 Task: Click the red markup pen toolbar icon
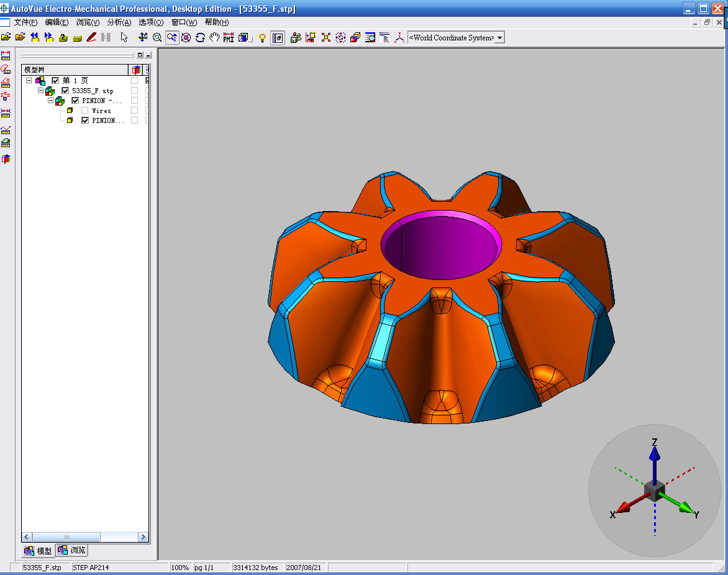91,38
